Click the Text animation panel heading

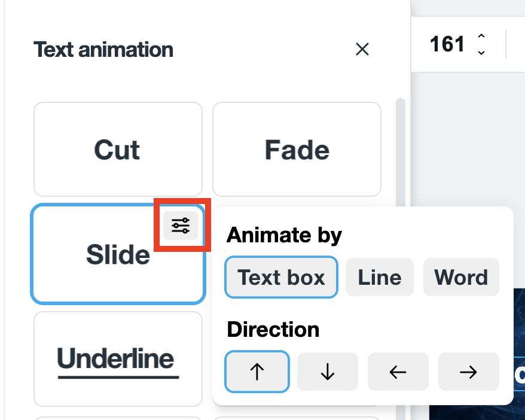pyautogui.click(x=103, y=50)
